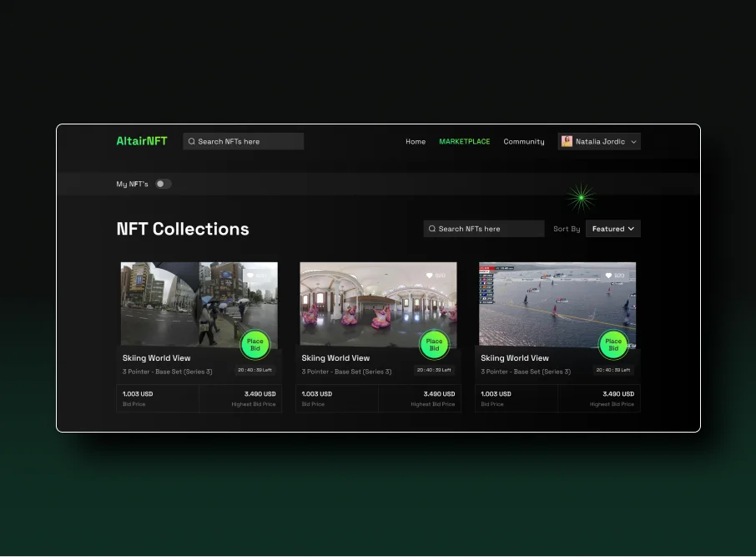Open the Featured sort dropdown

pos(612,228)
